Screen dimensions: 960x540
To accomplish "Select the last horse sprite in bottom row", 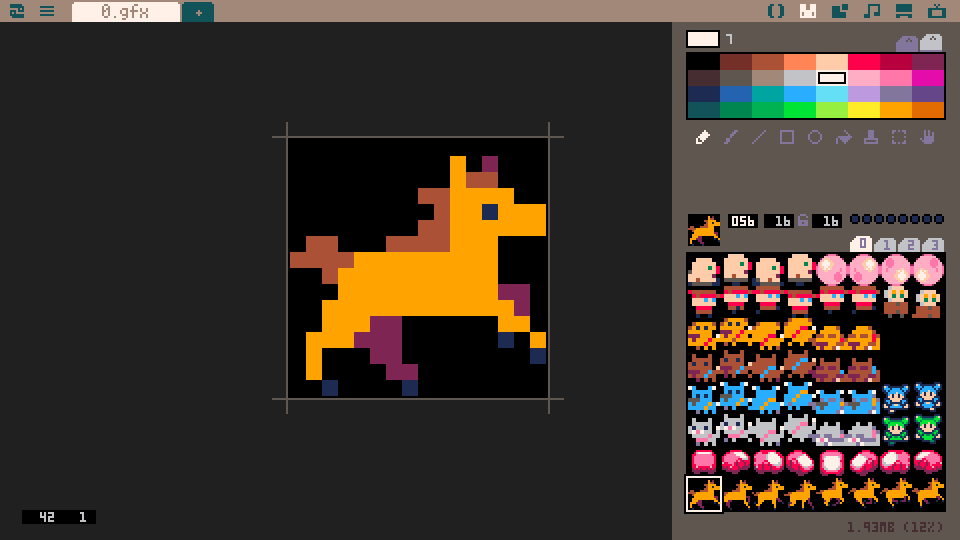I will (x=928, y=493).
